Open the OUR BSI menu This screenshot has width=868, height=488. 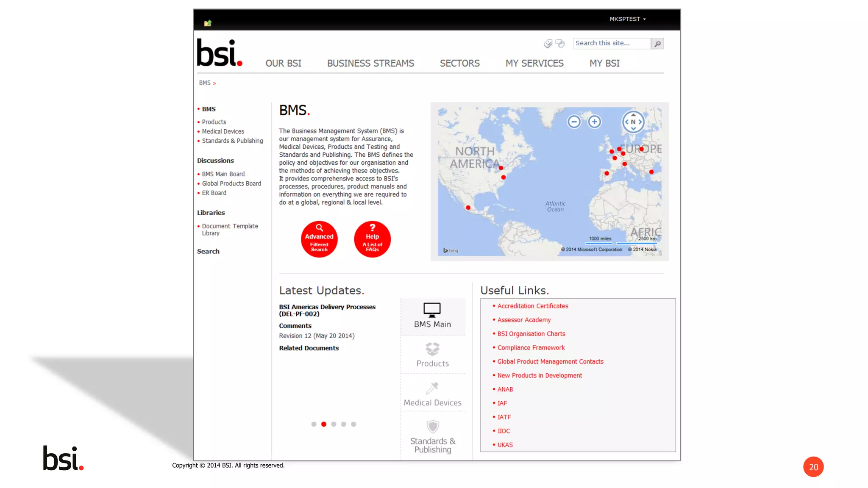coord(284,63)
